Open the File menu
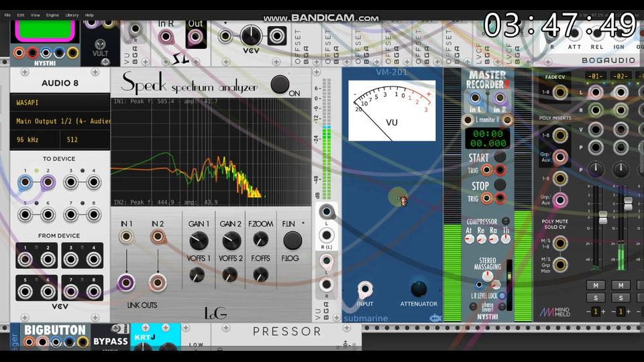The height and width of the screenshot is (362, 644). [7, 15]
